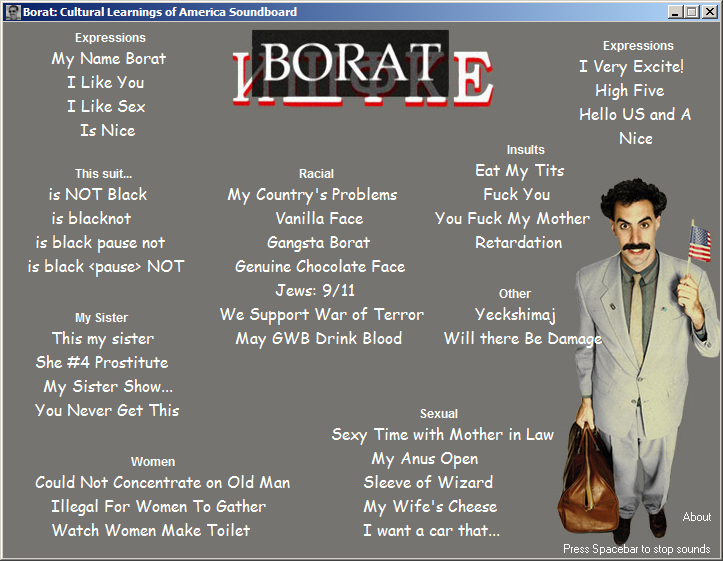Click the 'Sexual' category heading
723x561 pixels.
pos(439,413)
